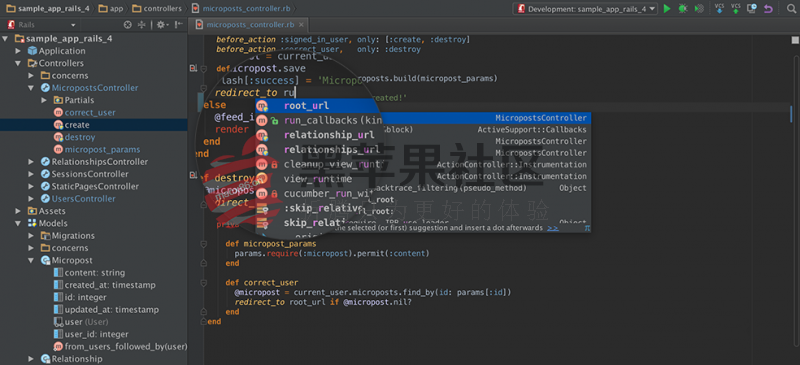The image size is (800, 365).
Task: Expand the Assets node
Action: [x=18, y=211]
